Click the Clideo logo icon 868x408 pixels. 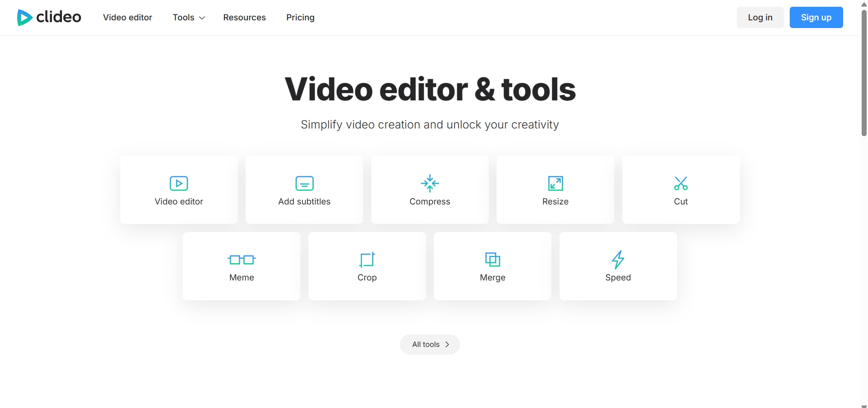[x=24, y=17]
